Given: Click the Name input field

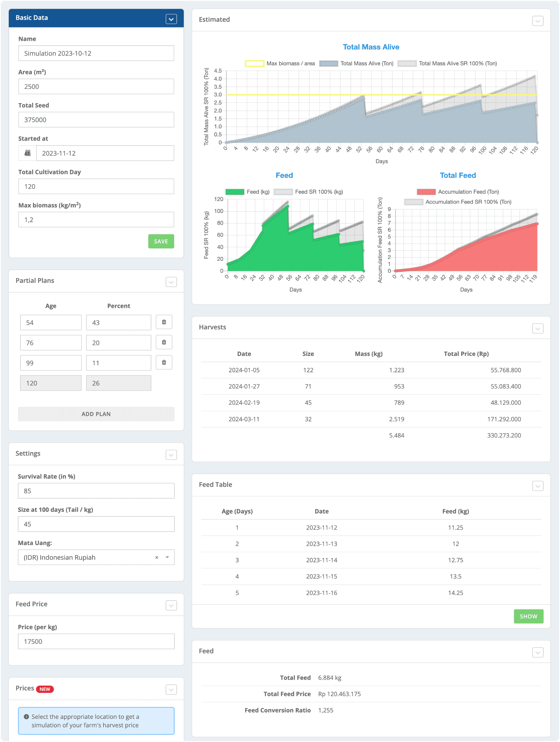Looking at the screenshot, I should pos(96,53).
